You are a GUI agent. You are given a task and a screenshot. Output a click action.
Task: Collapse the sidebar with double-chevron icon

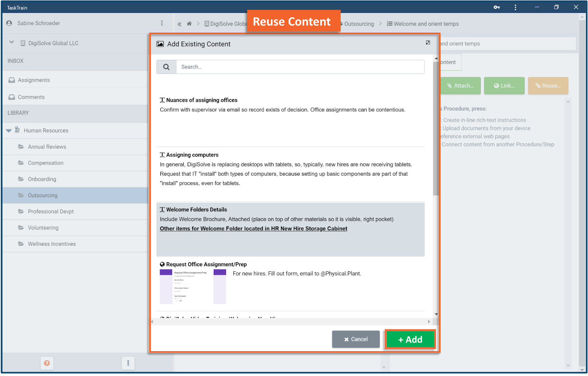(179, 24)
